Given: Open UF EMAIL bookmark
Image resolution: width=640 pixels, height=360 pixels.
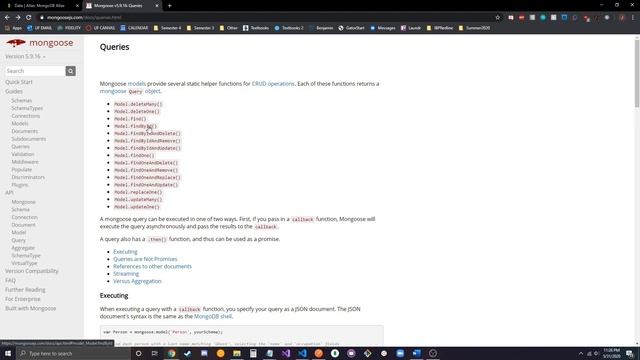Looking at the screenshot, I should pos(39,28).
